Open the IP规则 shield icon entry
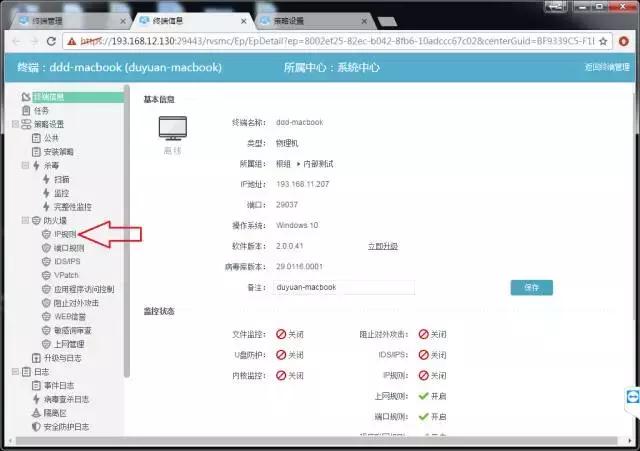 point(47,234)
